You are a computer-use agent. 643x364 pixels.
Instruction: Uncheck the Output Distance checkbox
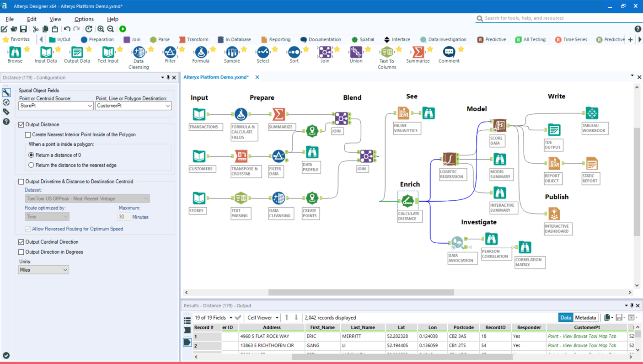pyautogui.click(x=21, y=124)
